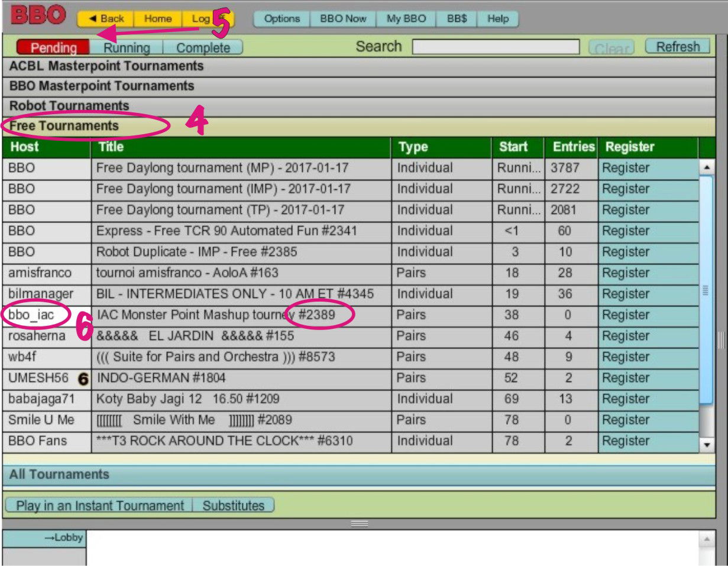728x566 pixels.
Task: Open the BB$ section
Action: click(457, 19)
